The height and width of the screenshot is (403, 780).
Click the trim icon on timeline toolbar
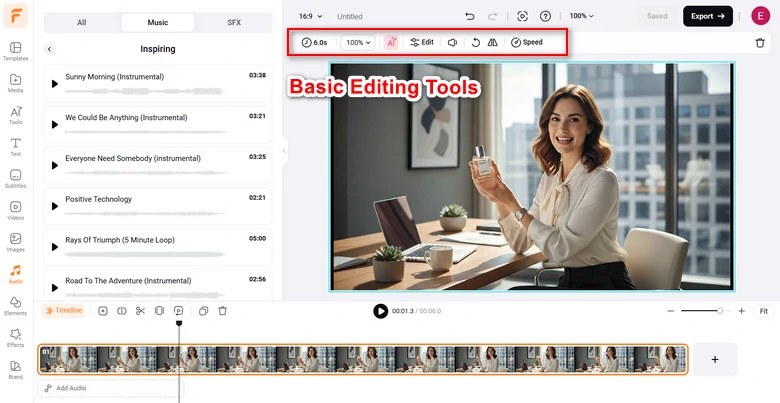click(159, 311)
